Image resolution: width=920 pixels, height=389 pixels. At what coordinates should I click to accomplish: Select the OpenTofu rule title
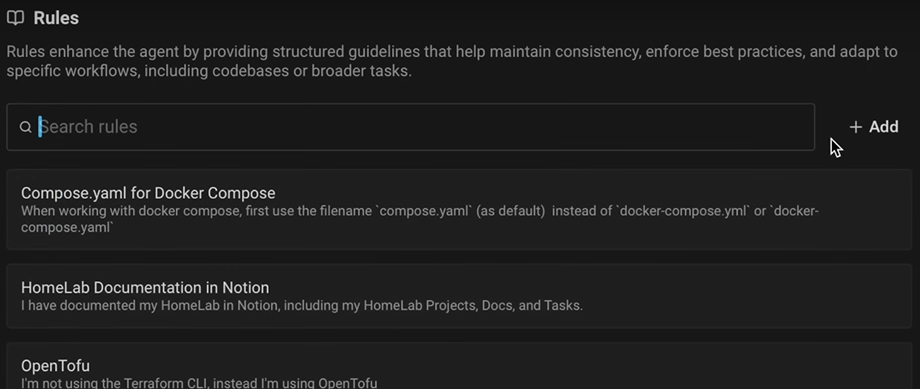tap(55, 366)
